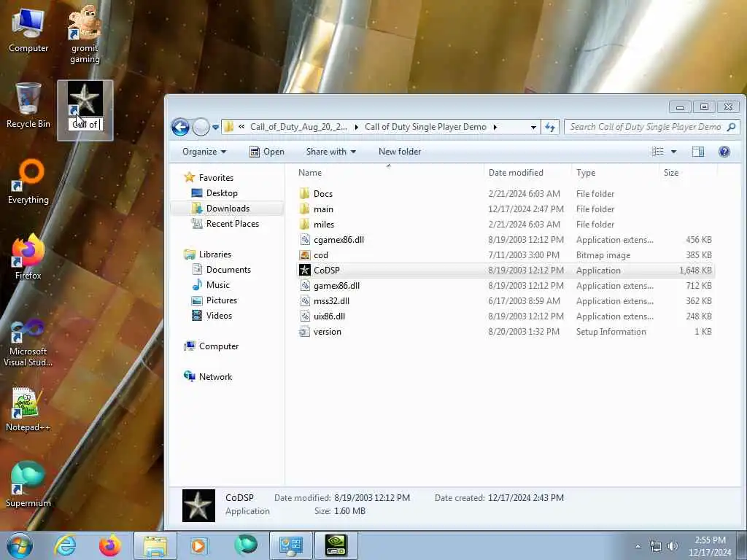Viewport: 747px width, 560px height.
Task: Open Documents library in navigation pane
Action: [222, 270]
